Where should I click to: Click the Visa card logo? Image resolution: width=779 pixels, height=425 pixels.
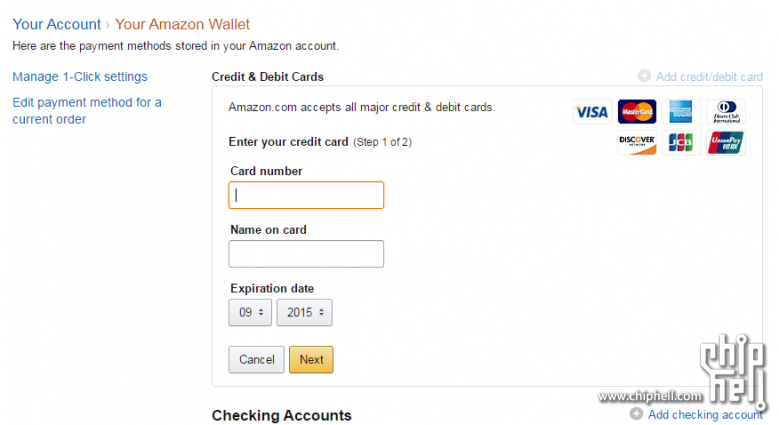click(x=591, y=112)
